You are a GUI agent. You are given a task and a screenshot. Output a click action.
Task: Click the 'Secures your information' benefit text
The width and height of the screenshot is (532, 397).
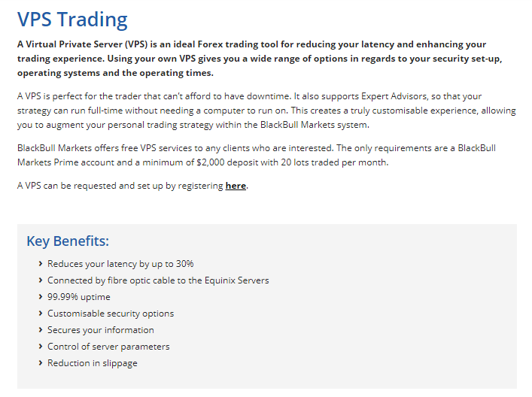pos(101,330)
